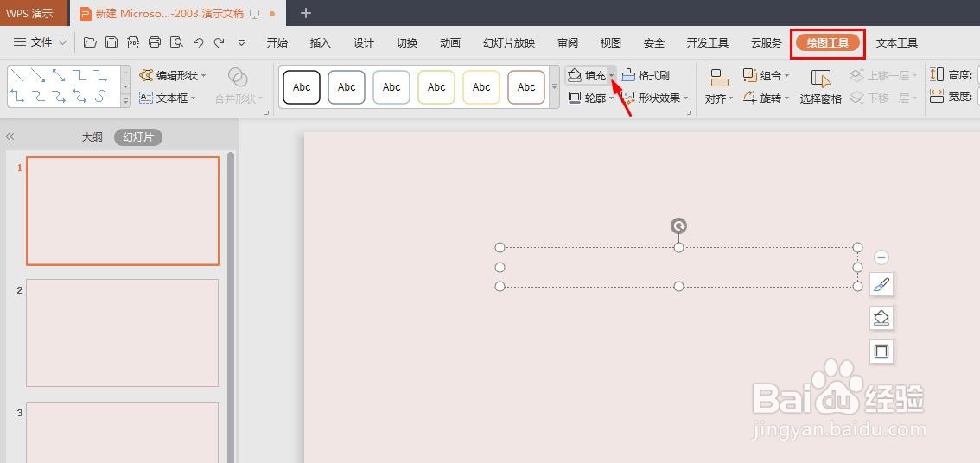Screen dimensions: 980x463
Task: Click the Undo arrow icon
Action: point(198,42)
